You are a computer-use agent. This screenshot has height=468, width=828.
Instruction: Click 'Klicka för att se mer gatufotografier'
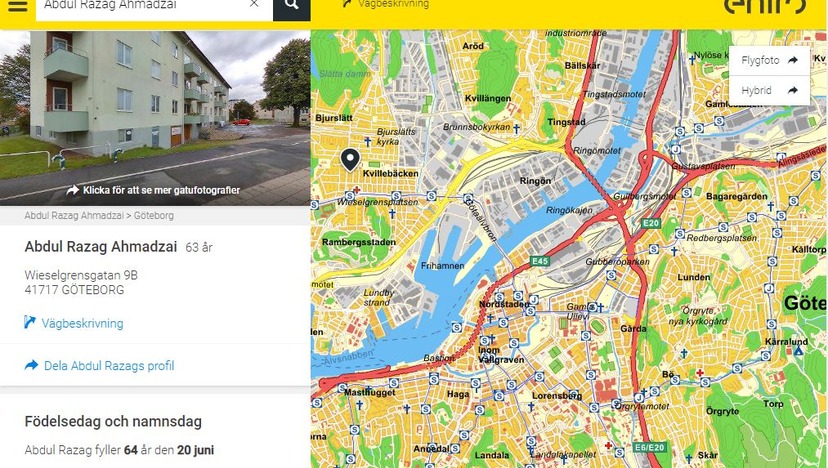coord(161,190)
